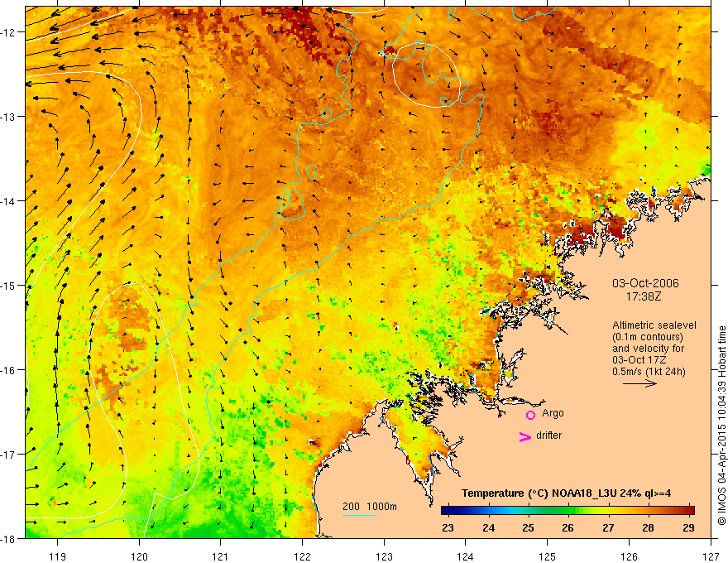This screenshot has height=563, width=728.
Task: Click the time label 17:38Z
Action: pyautogui.click(x=644, y=296)
